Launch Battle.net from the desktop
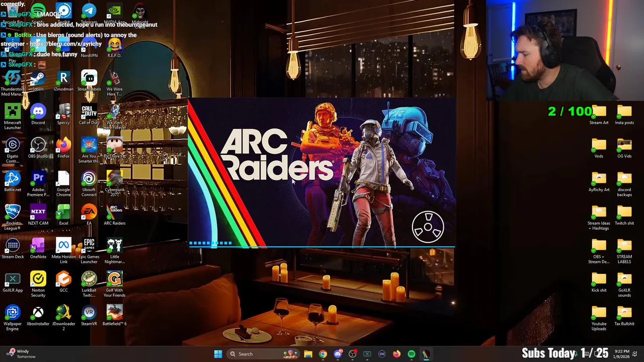This screenshot has width=644, height=362. pos(13,182)
